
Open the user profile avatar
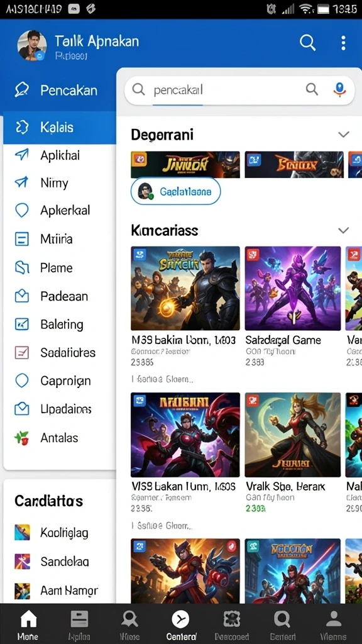click(31, 45)
